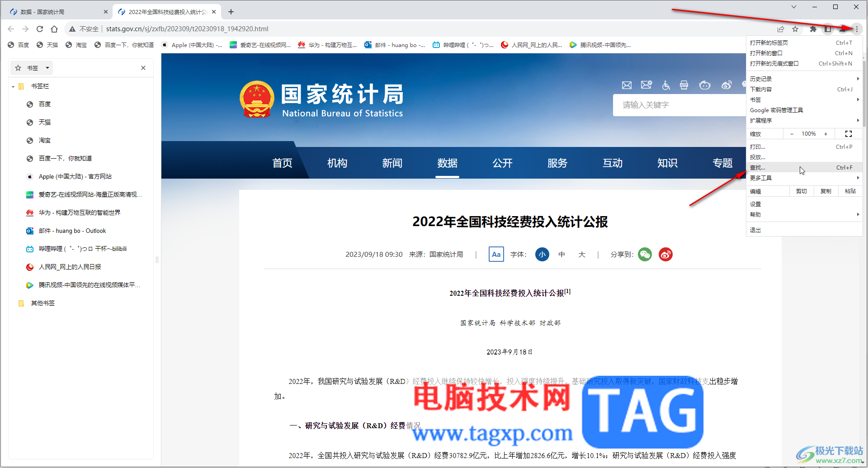Bookmark this page with the star icon

coord(795,29)
